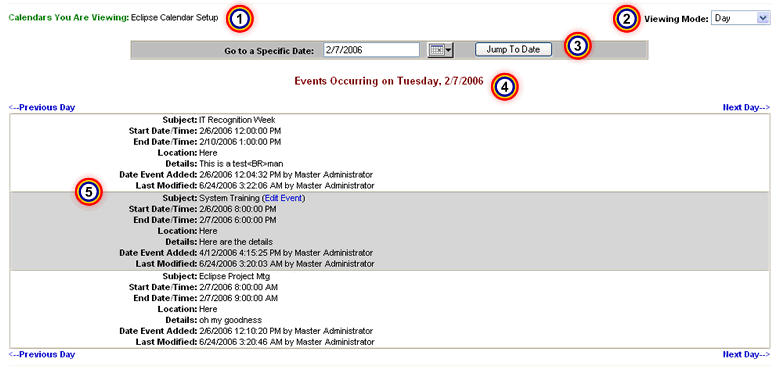The height and width of the screenshot is (370, 780).
Task: Select the System Training event row
Action: [x=390, y=231]
